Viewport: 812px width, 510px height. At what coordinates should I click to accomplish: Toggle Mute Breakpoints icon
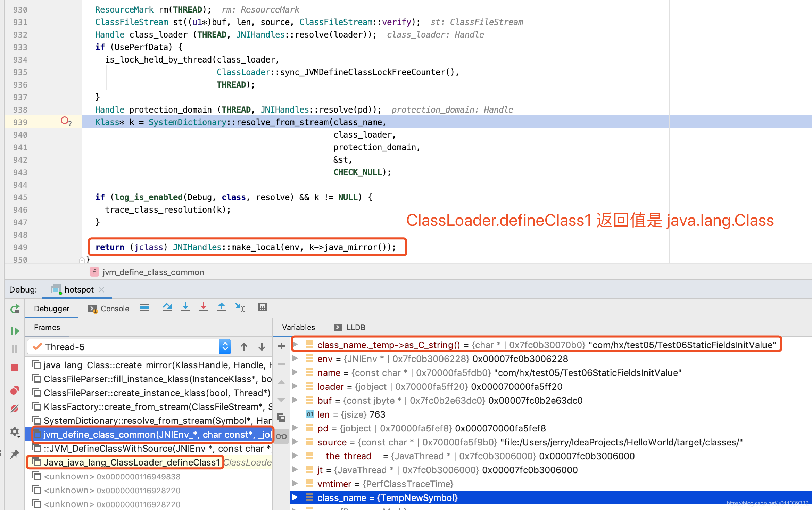click(x=15, y=409)
